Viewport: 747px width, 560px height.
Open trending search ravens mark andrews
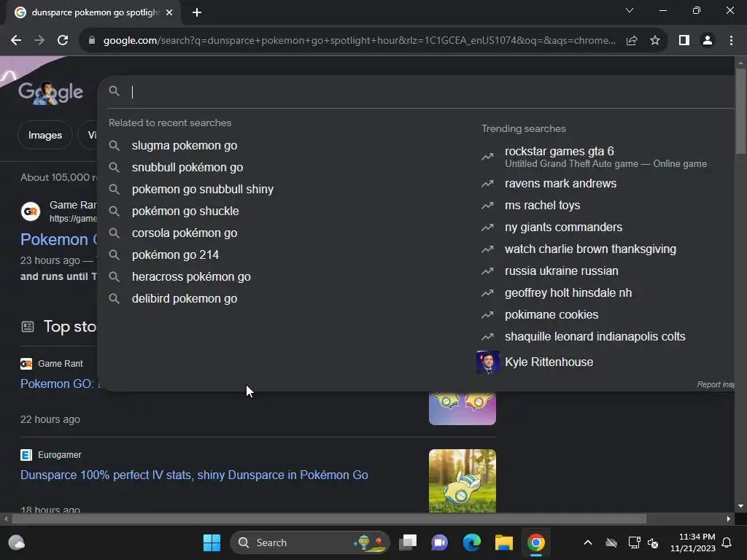tap(560, 183)
